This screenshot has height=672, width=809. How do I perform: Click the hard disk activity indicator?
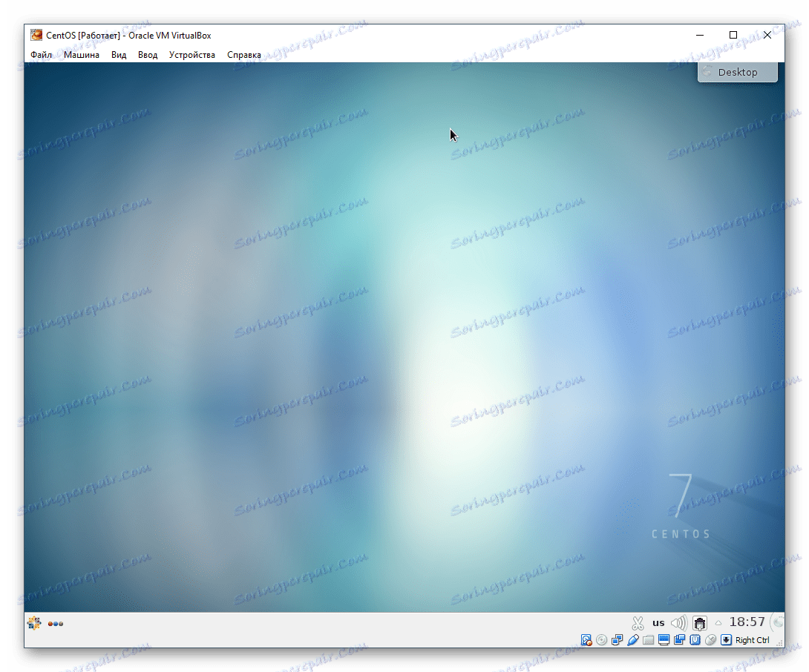tap(586, 640)
